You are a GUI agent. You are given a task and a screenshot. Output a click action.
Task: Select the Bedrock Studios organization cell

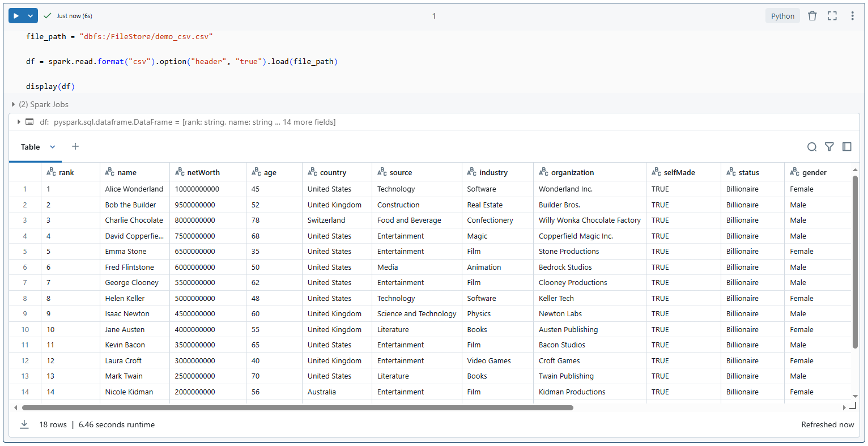point(590,267)
